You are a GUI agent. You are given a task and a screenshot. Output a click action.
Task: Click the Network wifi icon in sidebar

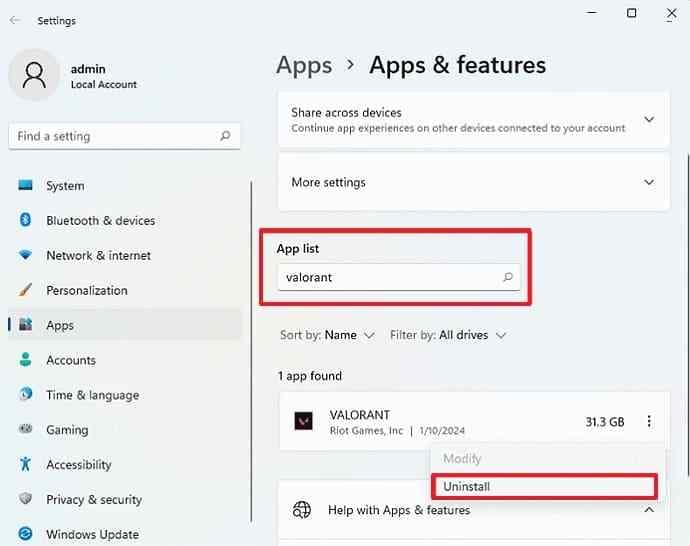26,255
